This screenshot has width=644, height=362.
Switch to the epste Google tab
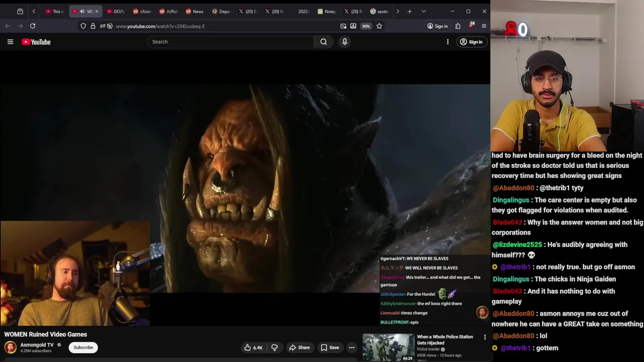tap(380, 11)
